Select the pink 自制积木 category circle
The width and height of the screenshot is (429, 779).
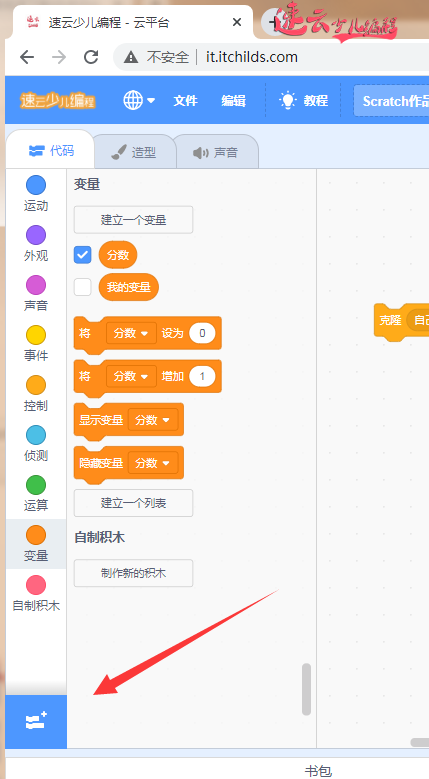pyautogui.click(x=36, y=585)
